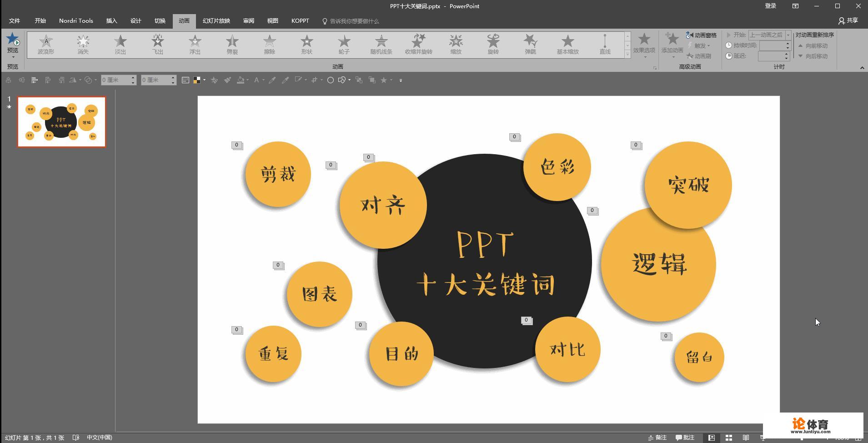Click 告诉我你想要做什么 search box
The width and height of the screenshot is (868, 443).
pos(351,21)
